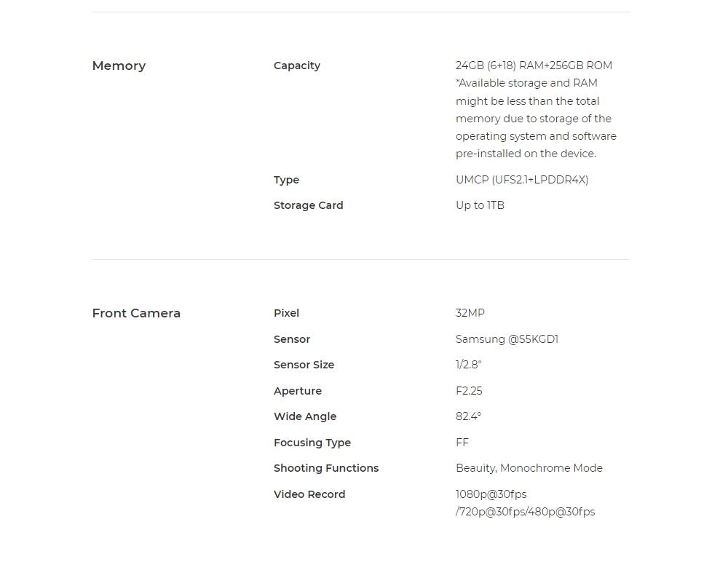The width and height of the screenshot is (728, 562).
Task: Click the Shooting Functions label
Action: point(326,468)
